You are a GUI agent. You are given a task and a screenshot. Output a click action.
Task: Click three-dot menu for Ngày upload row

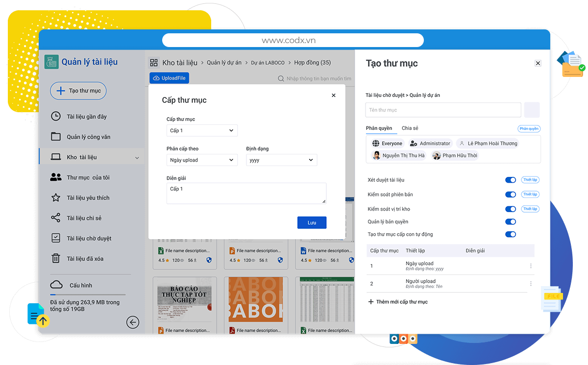(x=531, y=266)
